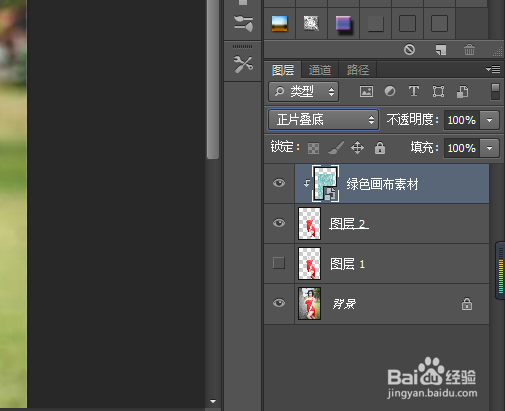This screenshot has height=411, width=505.
Task: Apply the textured pattern style swatch
Action: tap(311, 23)
